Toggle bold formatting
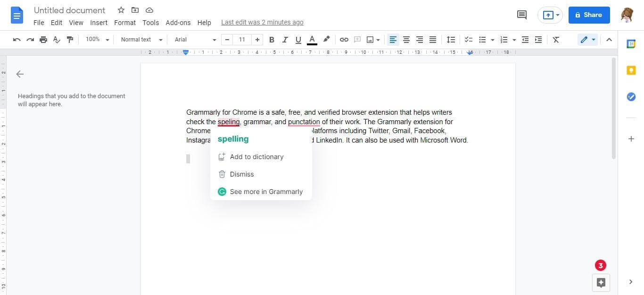 (x=272, y=40)
